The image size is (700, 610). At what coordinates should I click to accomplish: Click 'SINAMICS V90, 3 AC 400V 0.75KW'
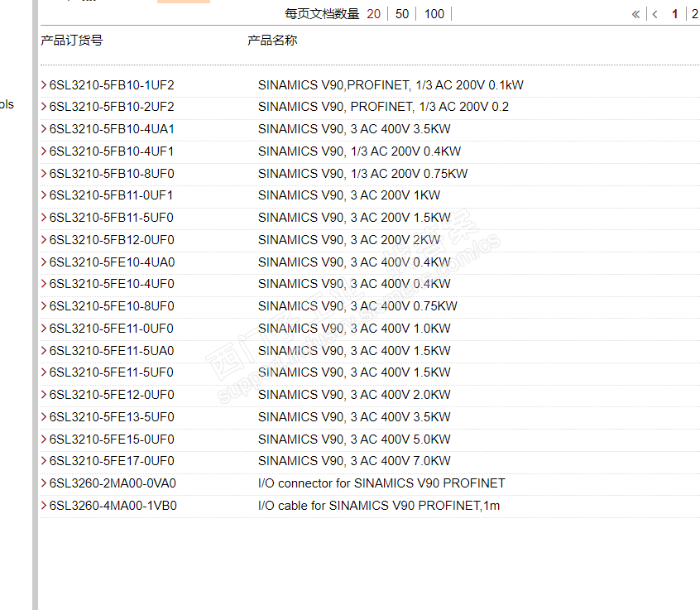tap(357, 306)
